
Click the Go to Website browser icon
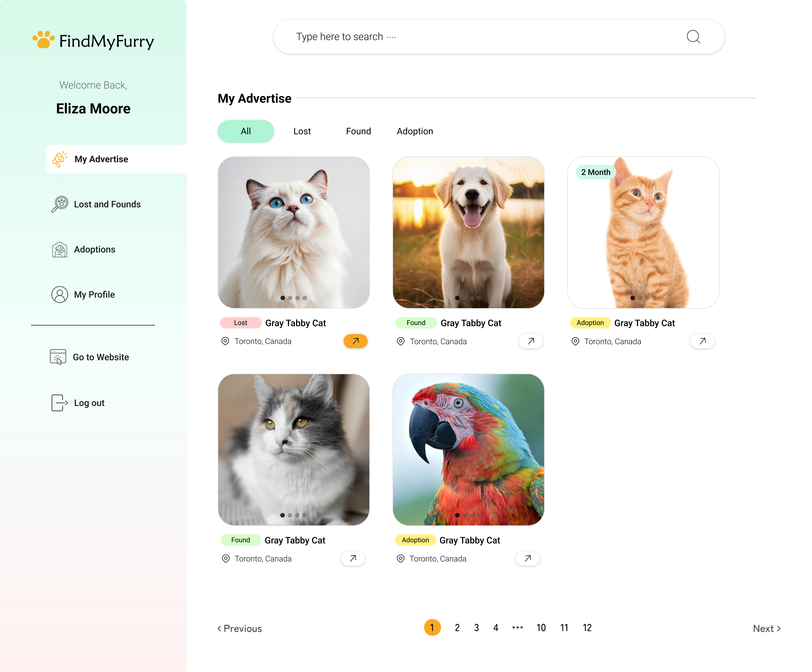click(58, 357)
